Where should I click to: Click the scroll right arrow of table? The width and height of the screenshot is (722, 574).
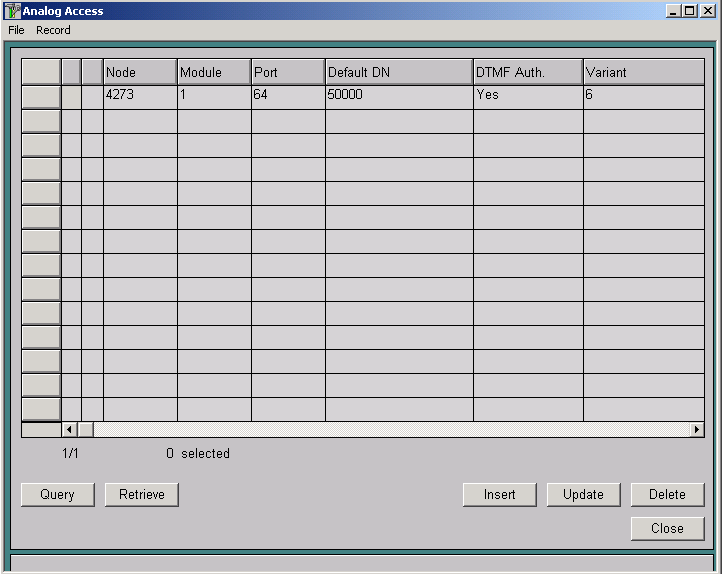pos(697,429)
